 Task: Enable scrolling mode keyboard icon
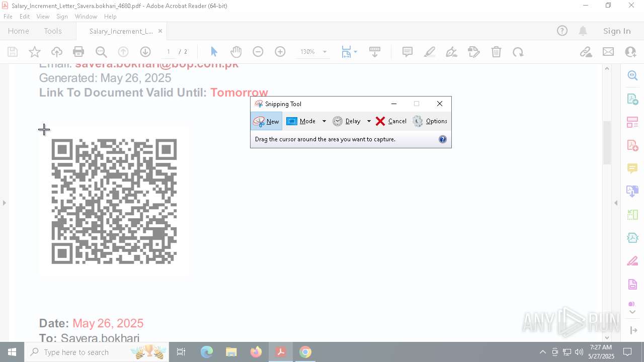tap(375, 52)
